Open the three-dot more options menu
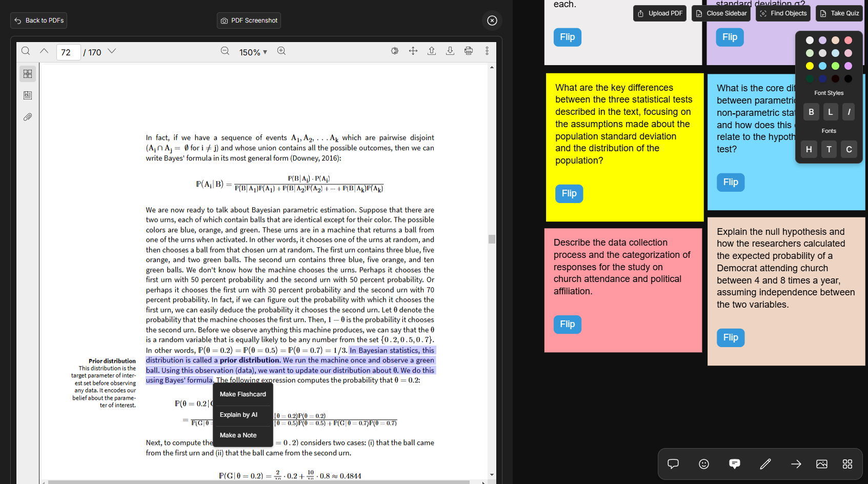 coord(486,51)
